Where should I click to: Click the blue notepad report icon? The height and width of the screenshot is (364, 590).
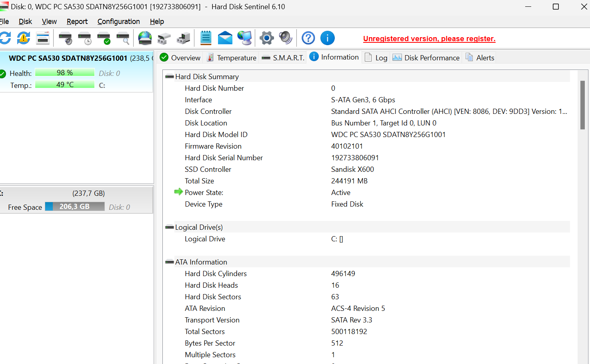pos(206,38)
